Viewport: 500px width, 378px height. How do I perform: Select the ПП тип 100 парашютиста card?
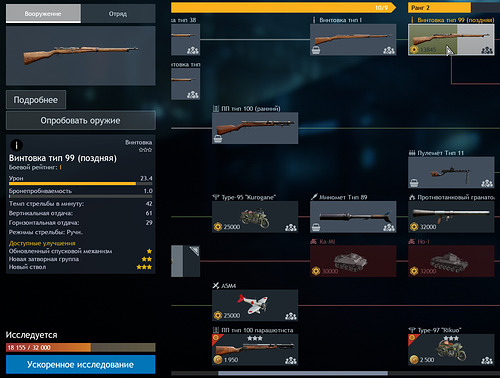tap(255, 350)
